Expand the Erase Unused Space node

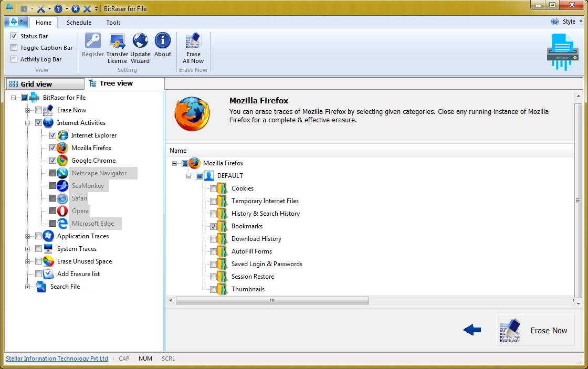pos(27,262)
